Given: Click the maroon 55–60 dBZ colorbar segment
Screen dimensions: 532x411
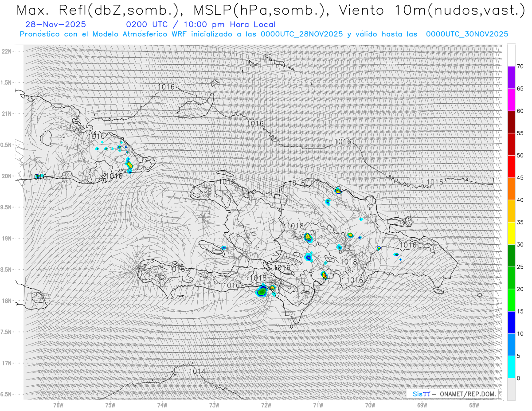Looking at the screenshot, I should 511,122.
